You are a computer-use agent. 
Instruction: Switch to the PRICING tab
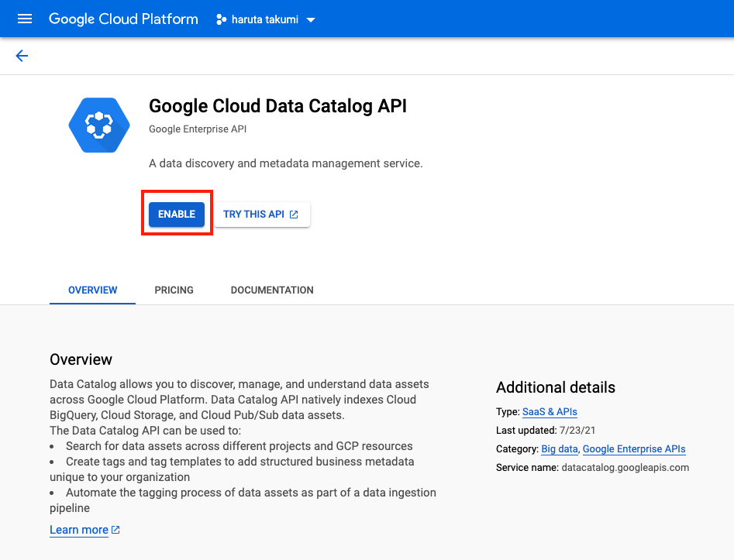click(174, 290)
